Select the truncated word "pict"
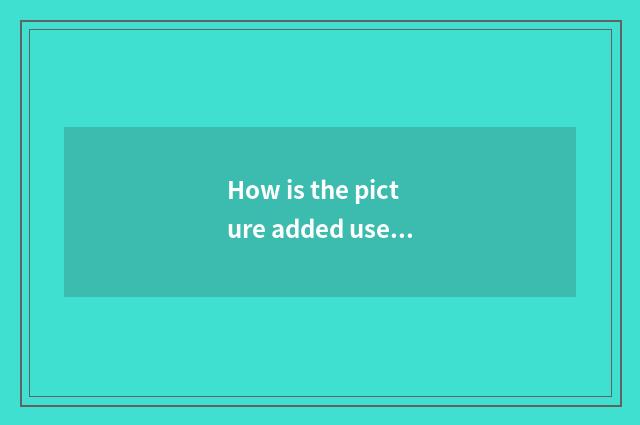The width and height of the screenshot is (640, 425). [376, 191]
